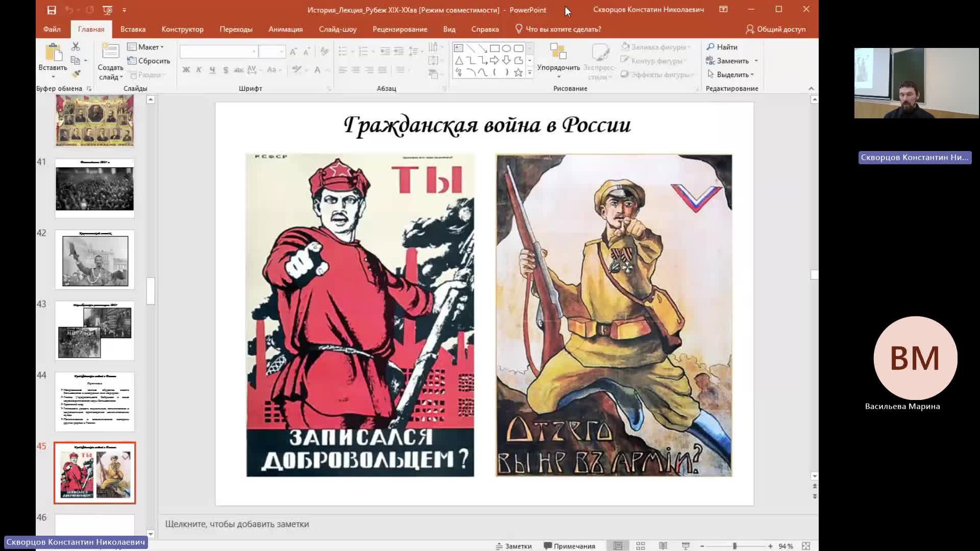Insert a text box shape
Viewport: 980px width, 551px height.
coord(458,48)
